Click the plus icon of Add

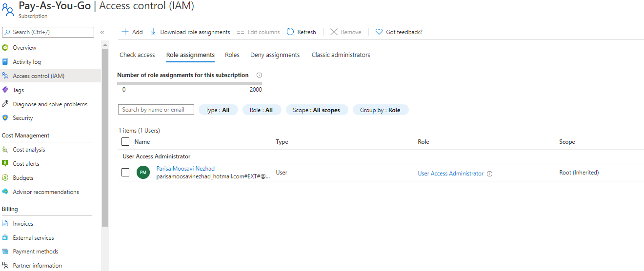(x=125, y=32)
